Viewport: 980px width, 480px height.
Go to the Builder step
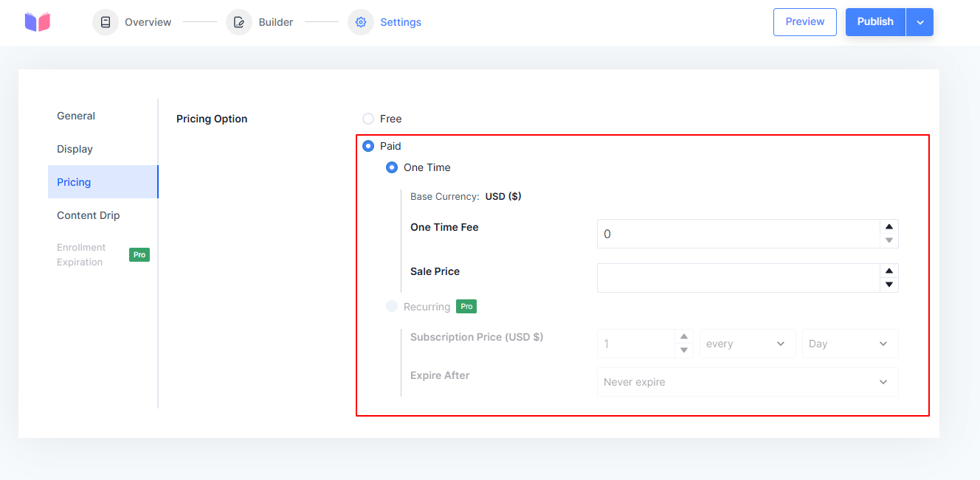tap(260, 22)
